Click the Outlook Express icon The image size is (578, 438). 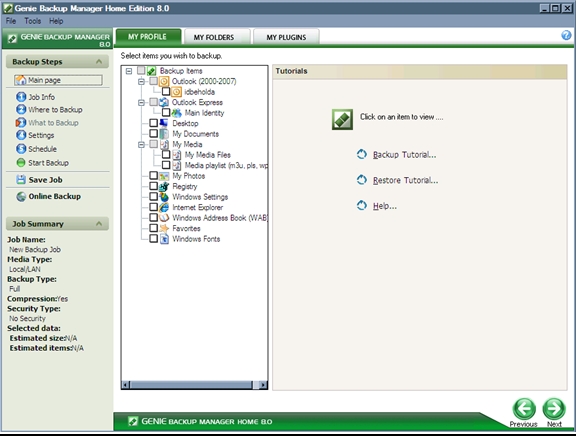(x=164, y=102)
